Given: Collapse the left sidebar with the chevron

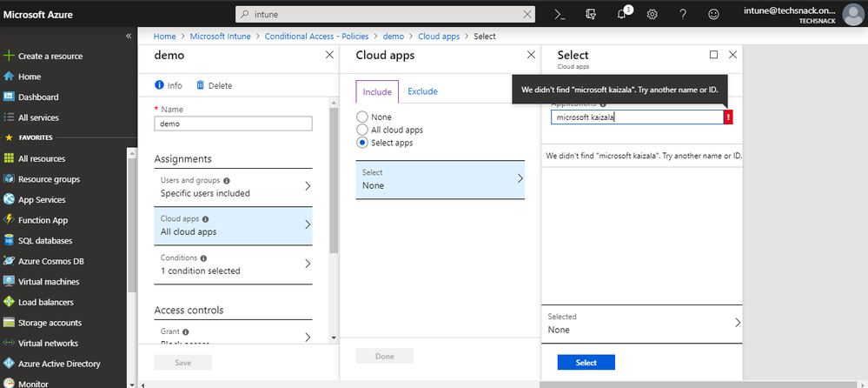Looking at the screenshot, I should click(x=129, y=36).
